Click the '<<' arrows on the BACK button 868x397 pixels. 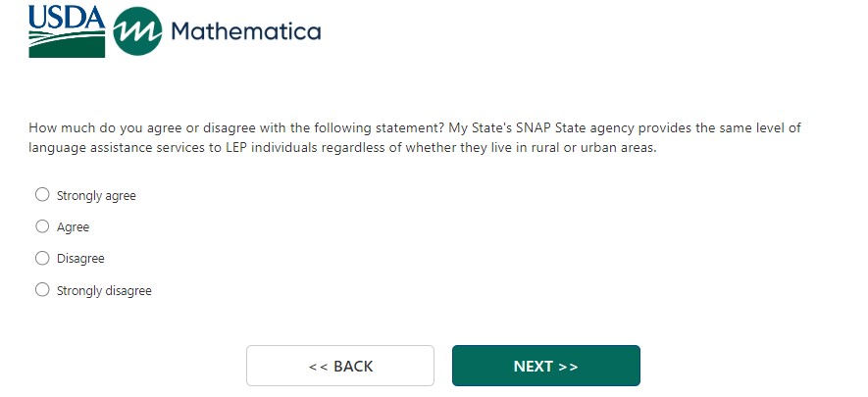click(318, 367)
